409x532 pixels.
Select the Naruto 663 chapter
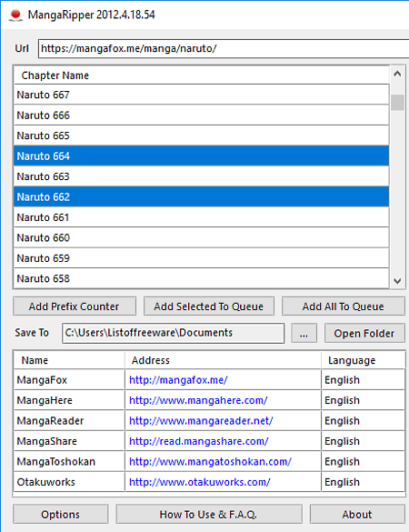tap(201, 176)
